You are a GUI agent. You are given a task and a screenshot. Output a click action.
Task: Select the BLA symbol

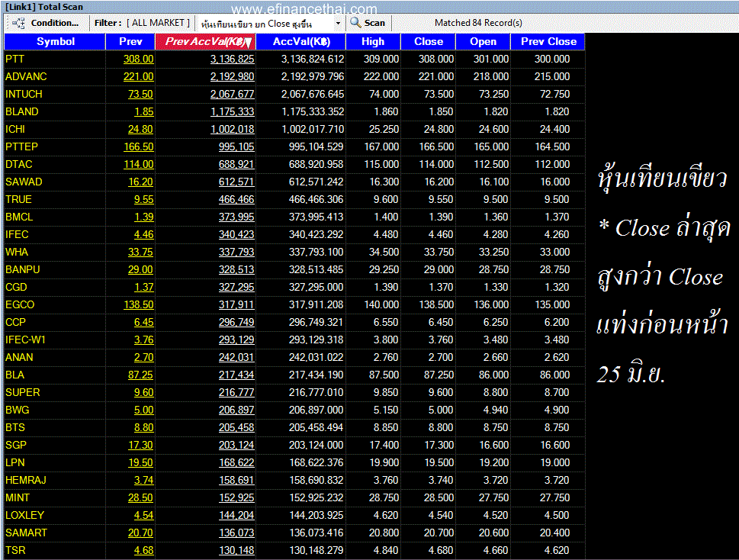[x=14, y=375]
